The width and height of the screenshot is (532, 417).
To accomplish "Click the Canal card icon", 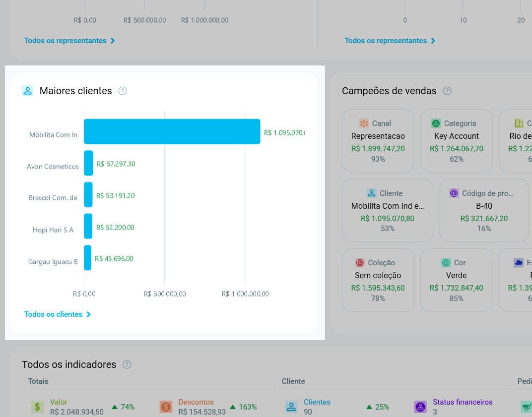I will click(364, 123).
